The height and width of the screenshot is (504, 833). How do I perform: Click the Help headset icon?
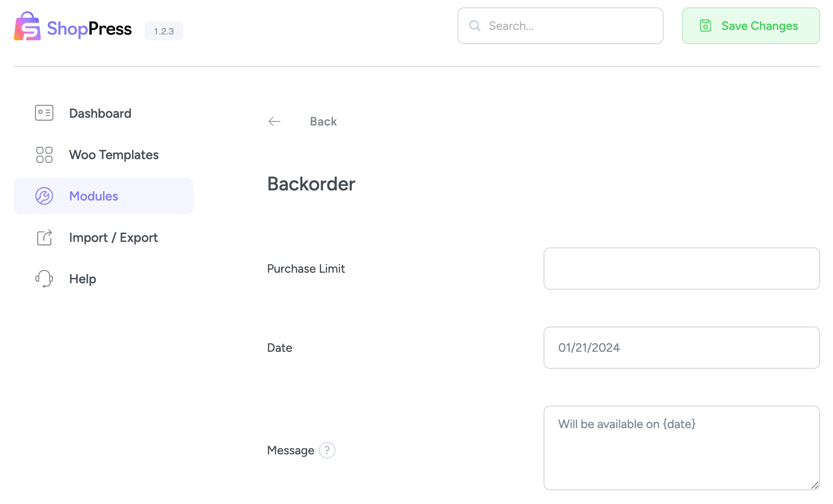tap(44, 278)
